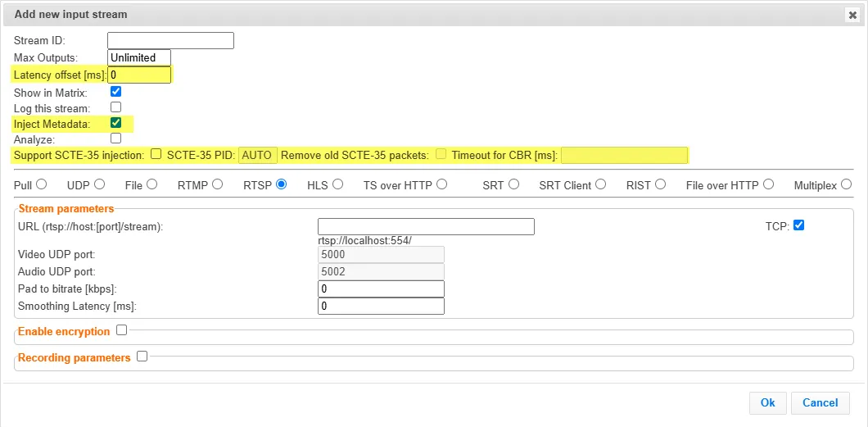Image resolution: width=868 pixels, height=427 pixels.
Task: Focus the Stream ID text field
Action: [x=170, y=40]
